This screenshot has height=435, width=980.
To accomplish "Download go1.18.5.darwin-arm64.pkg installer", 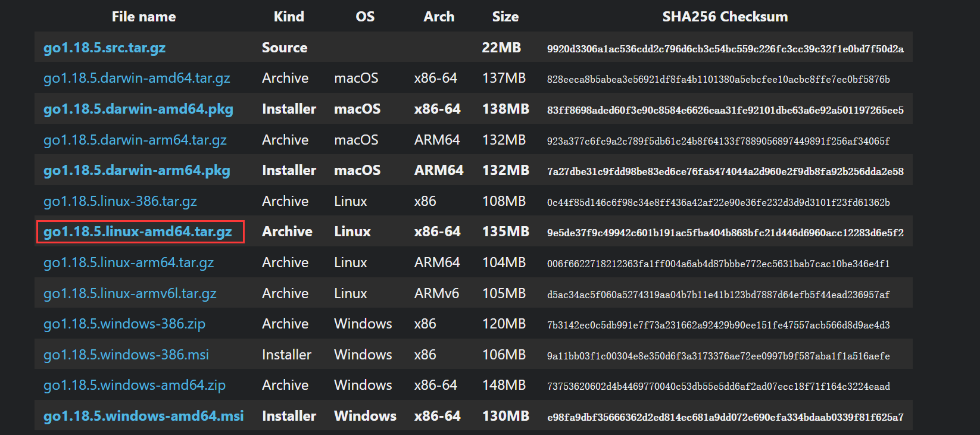I will click(136, 170).
